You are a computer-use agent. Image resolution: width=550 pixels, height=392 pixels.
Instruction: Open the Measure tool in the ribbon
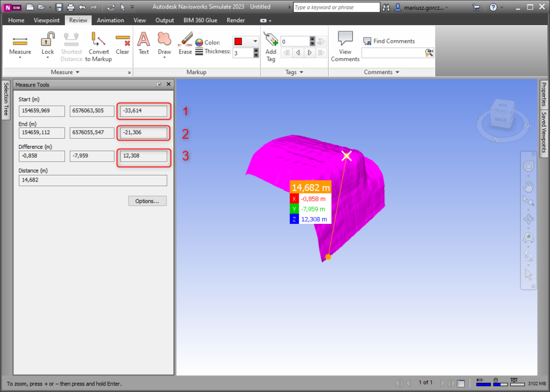20,43
